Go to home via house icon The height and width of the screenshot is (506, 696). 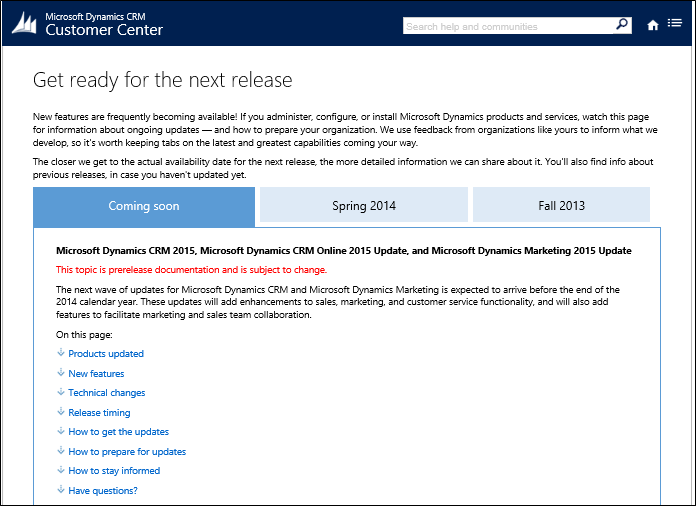click(652, 26)
